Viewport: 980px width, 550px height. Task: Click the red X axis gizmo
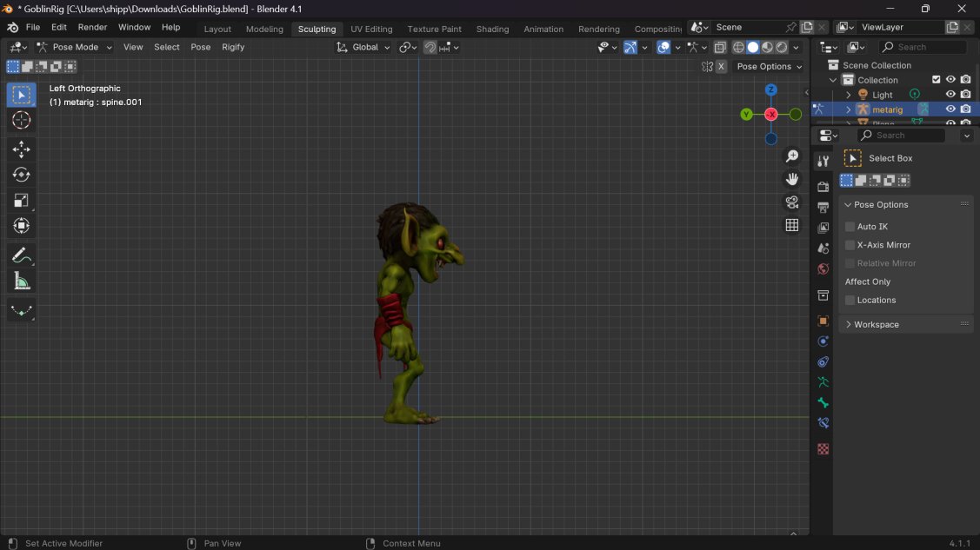770,115
